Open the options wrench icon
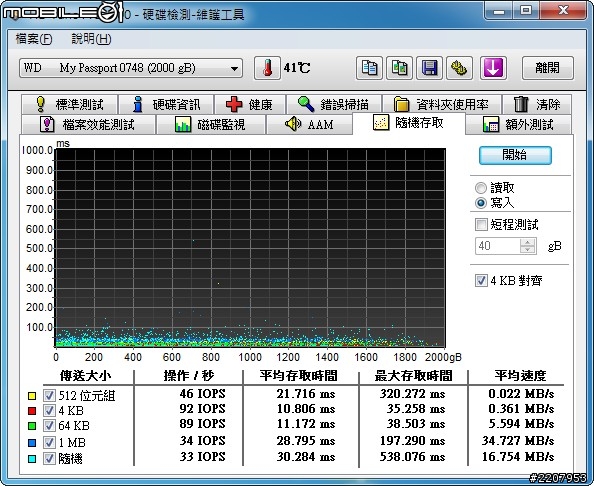Screen dimensions: 594x486 click(x=459, y=68)
